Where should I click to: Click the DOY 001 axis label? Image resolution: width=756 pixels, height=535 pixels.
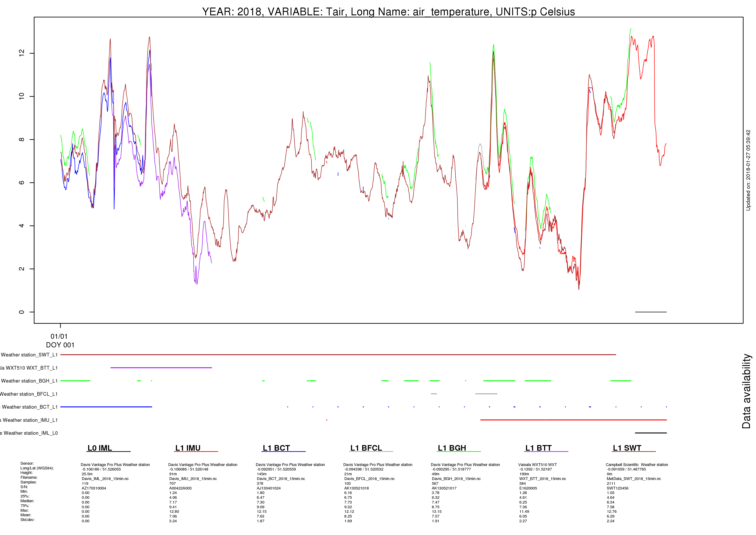coord(60,345)
